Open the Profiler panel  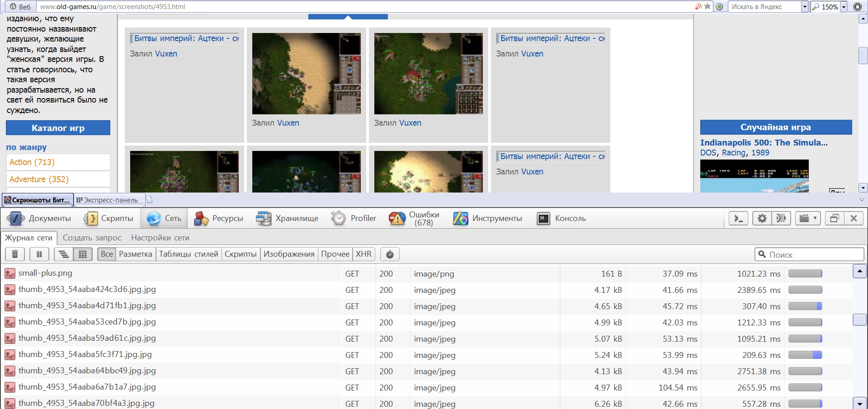[x=354, y=218]
